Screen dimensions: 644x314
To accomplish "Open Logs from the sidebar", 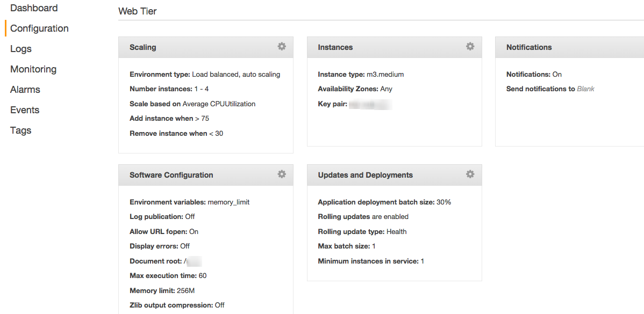I will 21,49.
